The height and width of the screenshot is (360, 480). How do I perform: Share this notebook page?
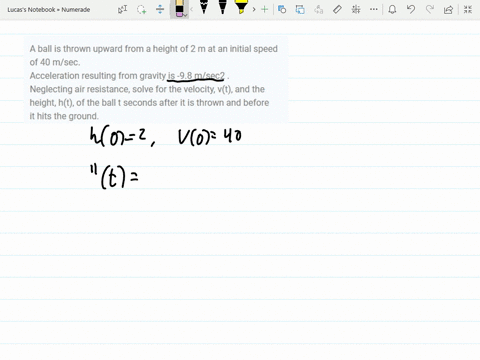click(x=448, y=9)
